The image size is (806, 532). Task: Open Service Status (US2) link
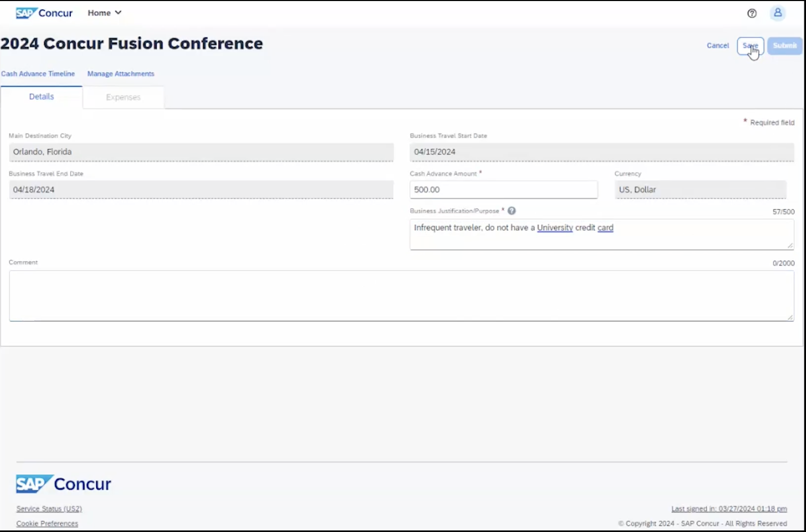pyautogui.click(x=49, y=509)
